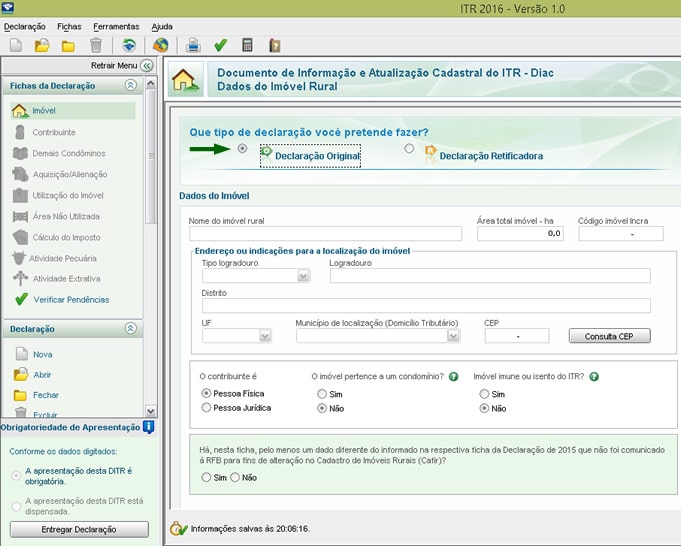Open the calculator toolbar icon
The width and height of the screenshot is (681, 546).
pyautogui.click(x=247, y=45)
